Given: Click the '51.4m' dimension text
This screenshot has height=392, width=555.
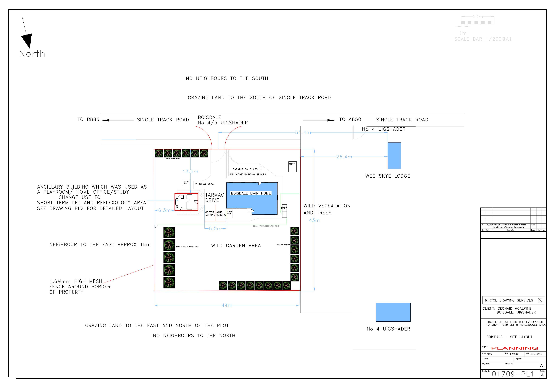Looking at the screenshot, I should [303, 132].
